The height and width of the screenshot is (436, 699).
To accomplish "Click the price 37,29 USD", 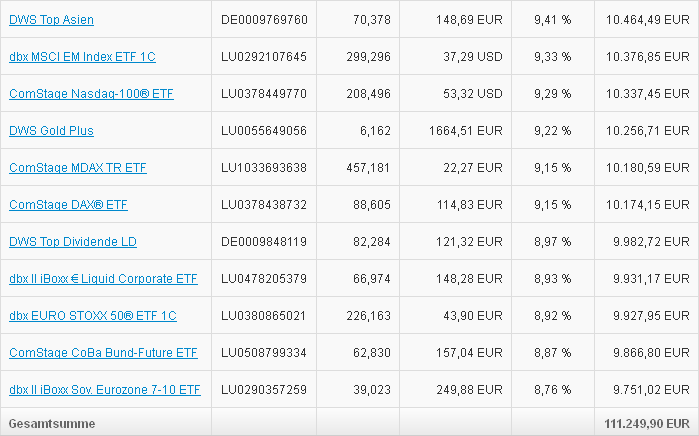I will pyautogui.click(x=473, y=57).
